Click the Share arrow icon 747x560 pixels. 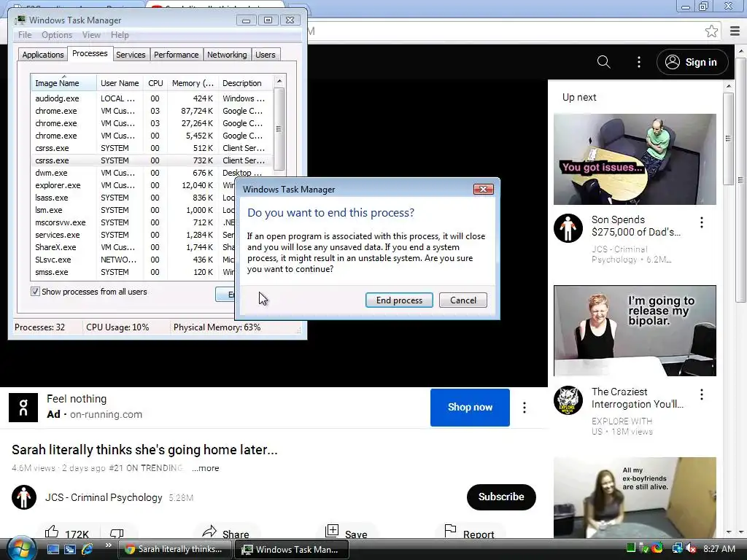coord(209,532)
